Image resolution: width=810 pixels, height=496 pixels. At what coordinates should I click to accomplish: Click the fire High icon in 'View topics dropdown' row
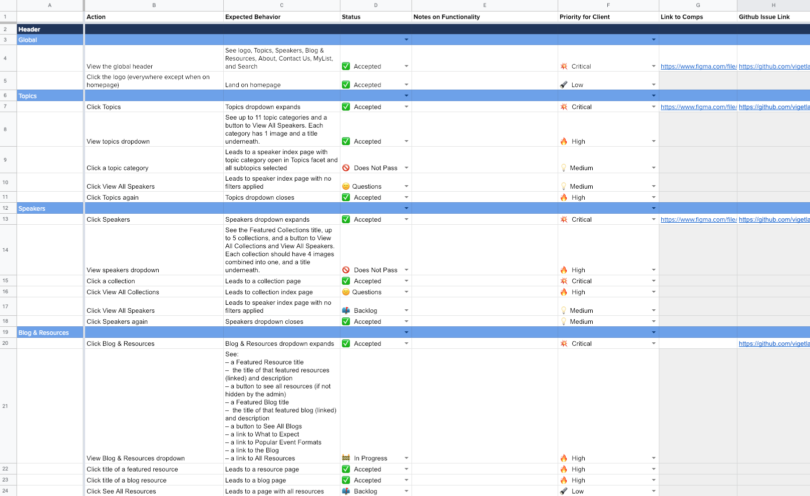(x=564, y=141)
